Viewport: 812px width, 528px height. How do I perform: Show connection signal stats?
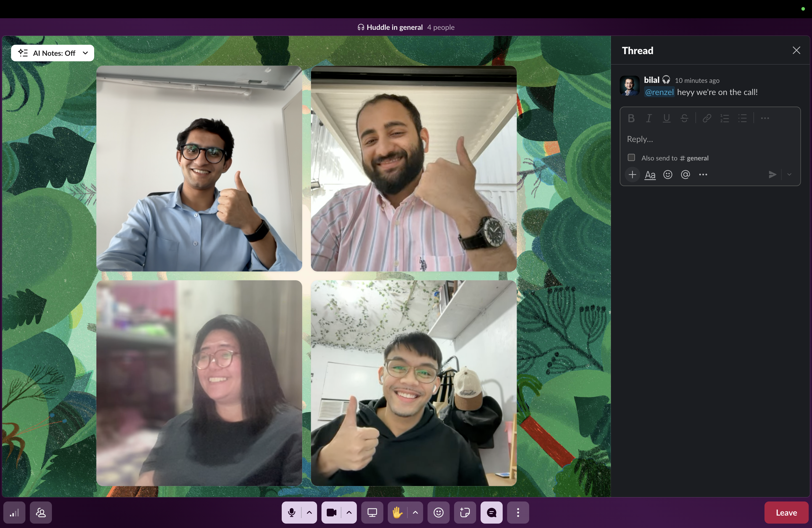click(14, 512)
